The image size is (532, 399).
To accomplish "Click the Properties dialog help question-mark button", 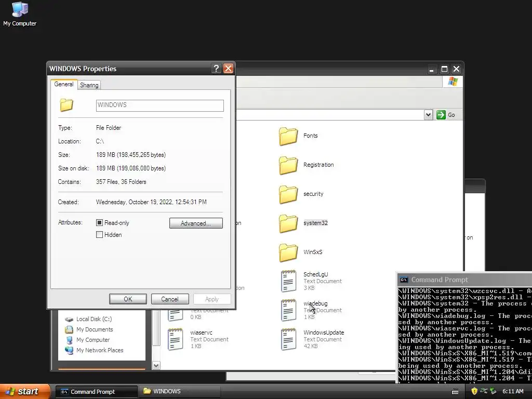I will tap(216, 69).
